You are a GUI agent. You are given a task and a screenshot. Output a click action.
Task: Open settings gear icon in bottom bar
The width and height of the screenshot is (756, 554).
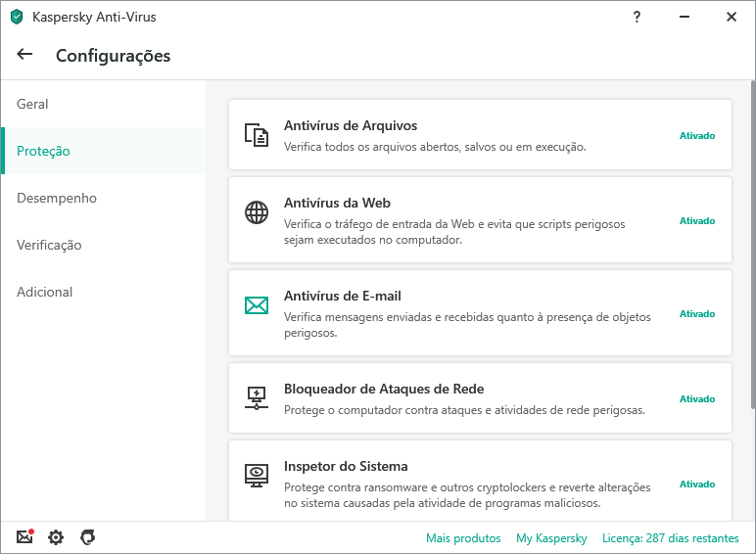[56, 537]
